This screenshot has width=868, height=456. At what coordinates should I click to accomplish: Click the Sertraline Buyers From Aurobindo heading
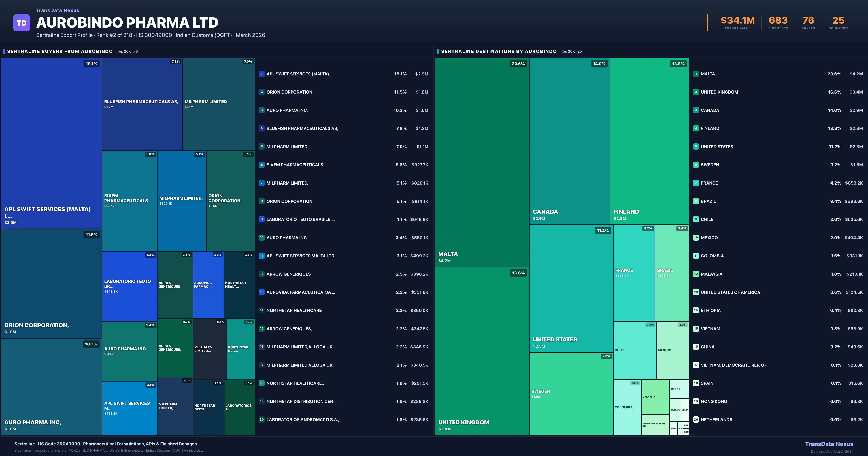[x=60, y=51]
